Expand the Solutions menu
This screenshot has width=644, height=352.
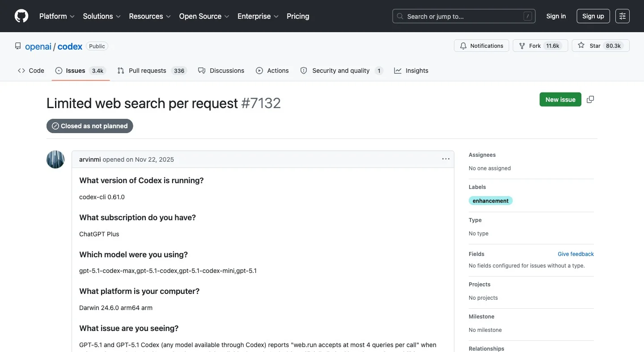(102, 16)
